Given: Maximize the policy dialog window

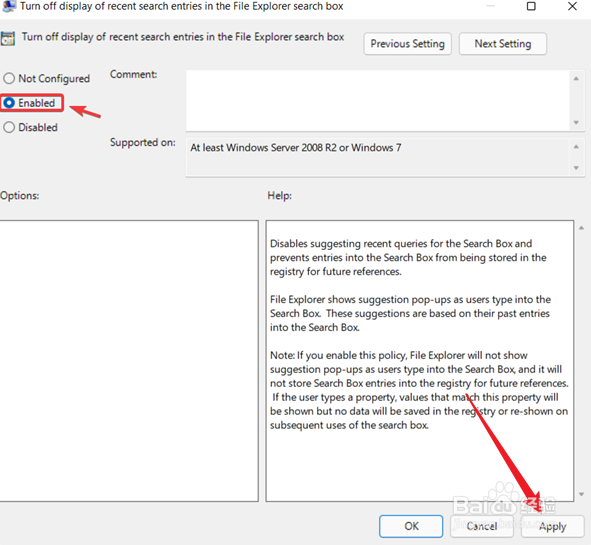Looking at the screenshot, I should [x=531, y=6].
